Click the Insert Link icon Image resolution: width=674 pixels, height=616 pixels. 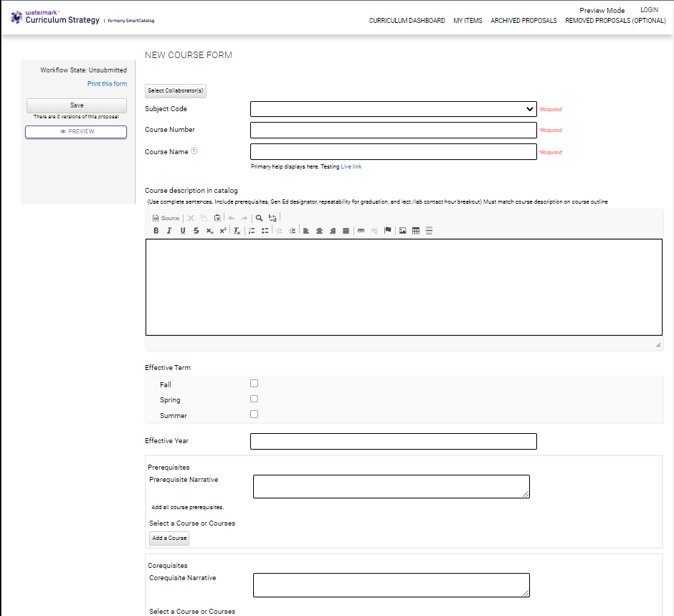(x=361, y=230)
